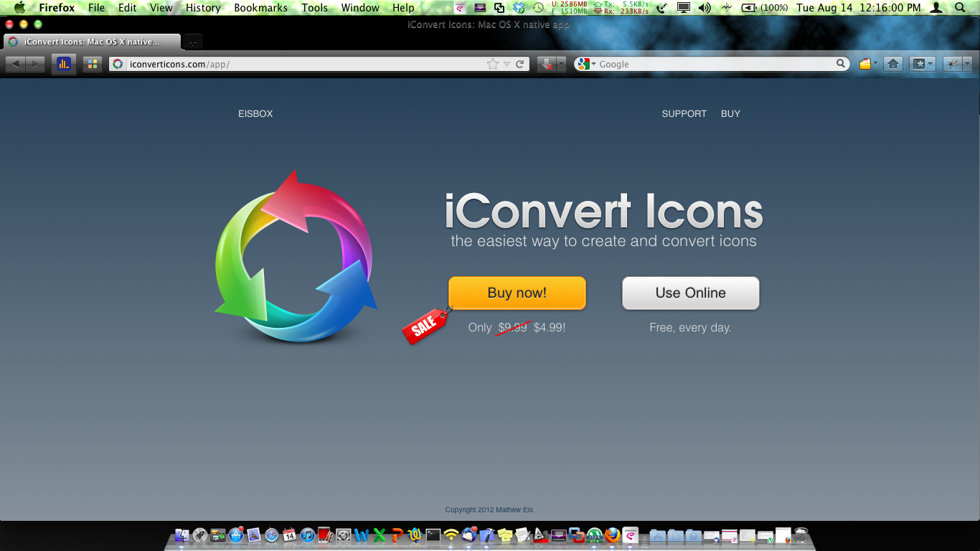Click inside the address bar
Image resolution: width=980 pixels, height=551 pixels.
click(287, 63)
